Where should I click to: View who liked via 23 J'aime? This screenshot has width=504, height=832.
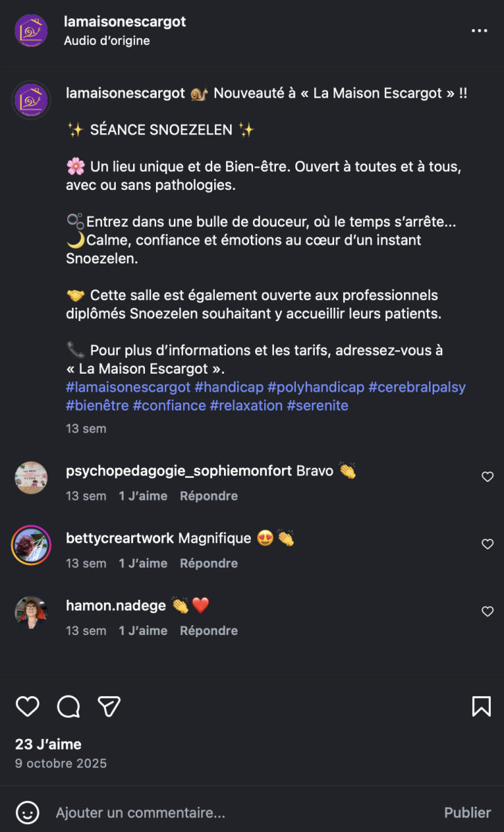(49, 744)
